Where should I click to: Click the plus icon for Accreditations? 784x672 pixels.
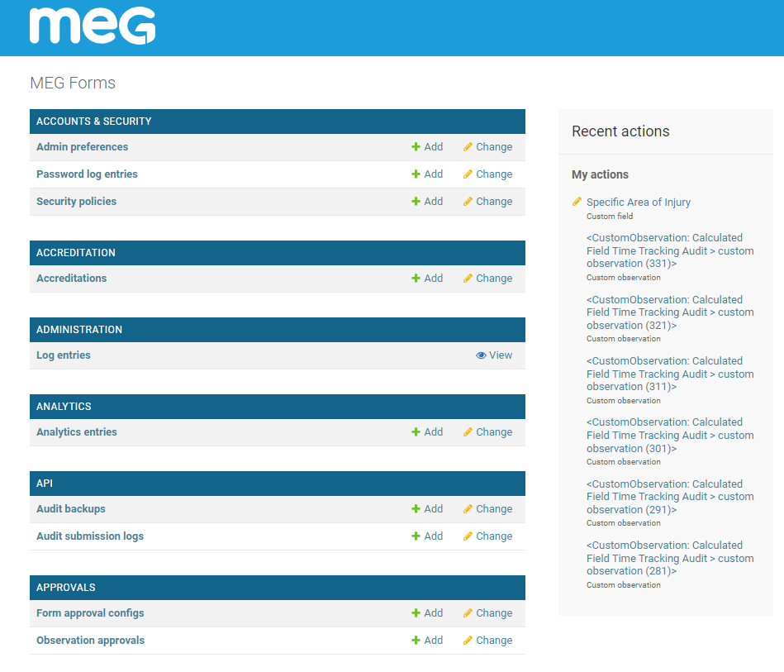pos(416,279)
